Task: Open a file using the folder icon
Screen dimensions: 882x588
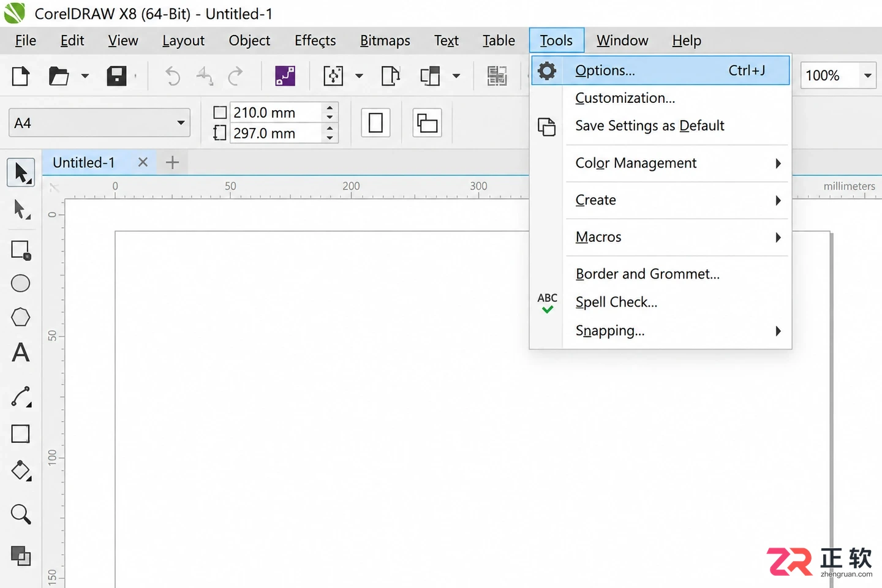Action: click(x=59, y=76)
